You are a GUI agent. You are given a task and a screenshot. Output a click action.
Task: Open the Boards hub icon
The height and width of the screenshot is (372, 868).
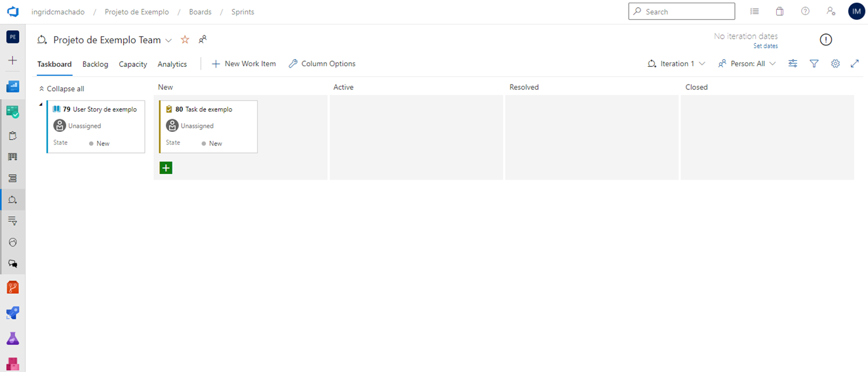coord(12,112)
